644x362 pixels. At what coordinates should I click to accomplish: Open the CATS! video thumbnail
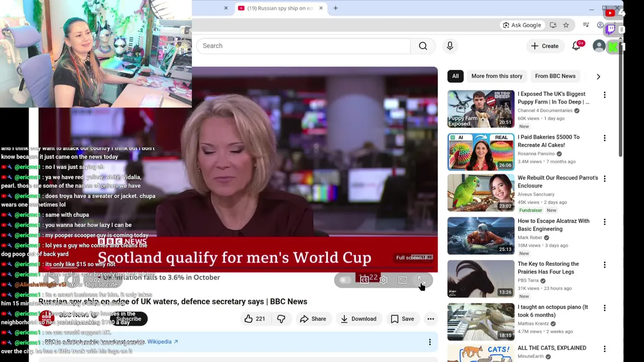[481, 353]
